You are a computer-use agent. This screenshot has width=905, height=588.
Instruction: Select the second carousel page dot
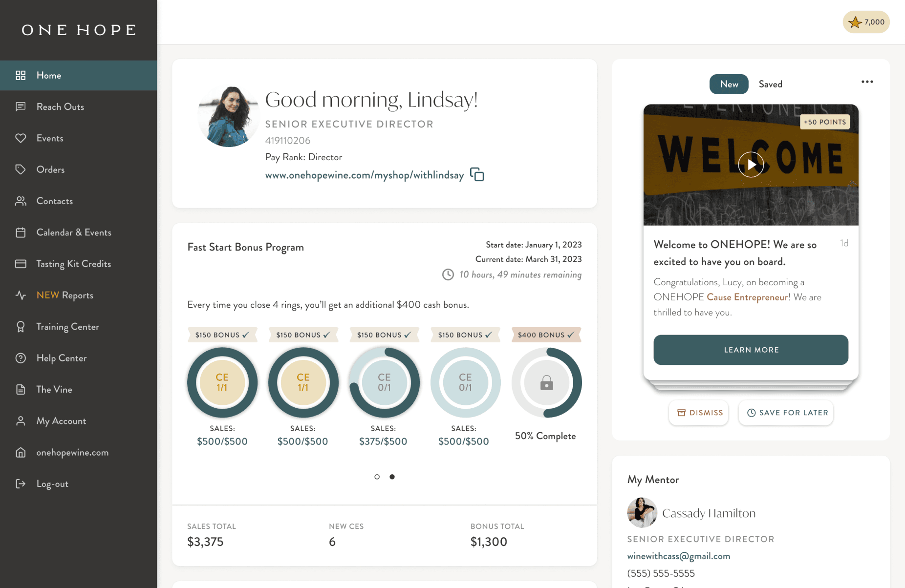(x=392, y=477)
